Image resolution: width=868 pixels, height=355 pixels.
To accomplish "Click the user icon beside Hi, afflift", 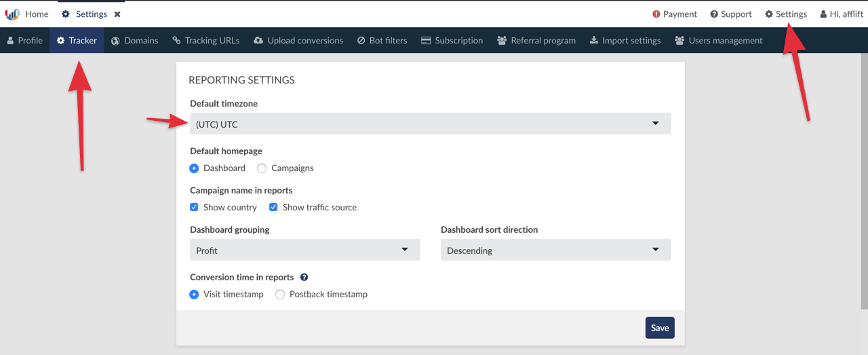I will click(823, 14).
